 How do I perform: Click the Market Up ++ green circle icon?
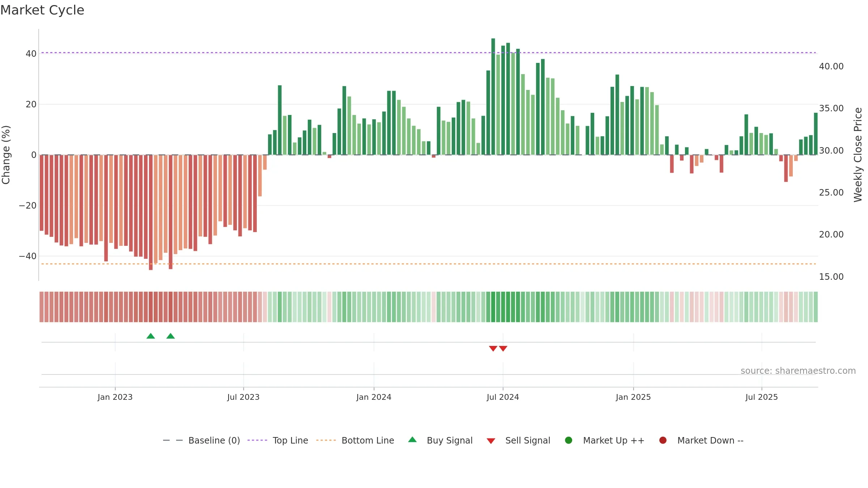click(569, 440)
